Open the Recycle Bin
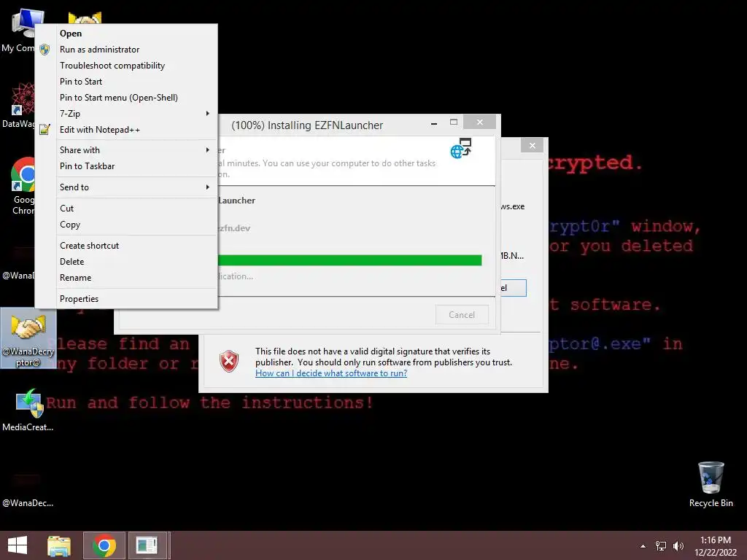The image size is (747, 560). [x=711, y=484]
